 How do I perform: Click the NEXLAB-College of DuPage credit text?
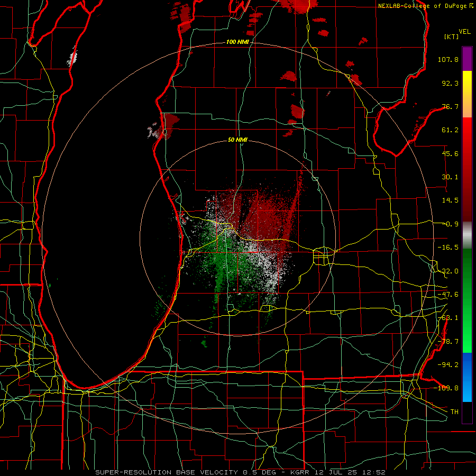(425, 6)
